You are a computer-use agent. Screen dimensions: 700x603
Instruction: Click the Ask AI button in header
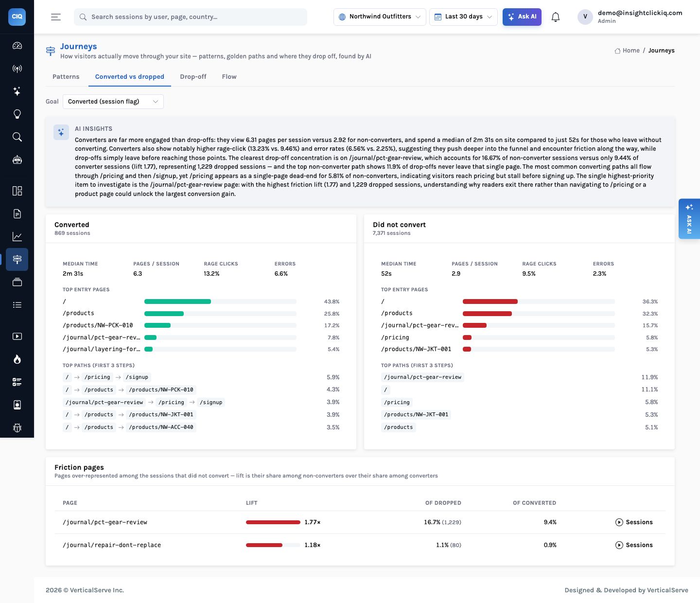(522, 17)
